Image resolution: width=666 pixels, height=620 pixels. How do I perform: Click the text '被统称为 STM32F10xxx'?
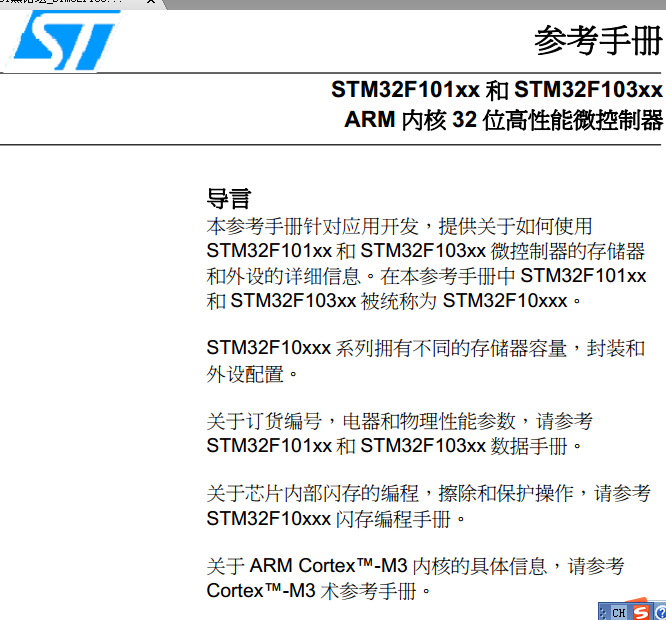click(x=471, y=301)
